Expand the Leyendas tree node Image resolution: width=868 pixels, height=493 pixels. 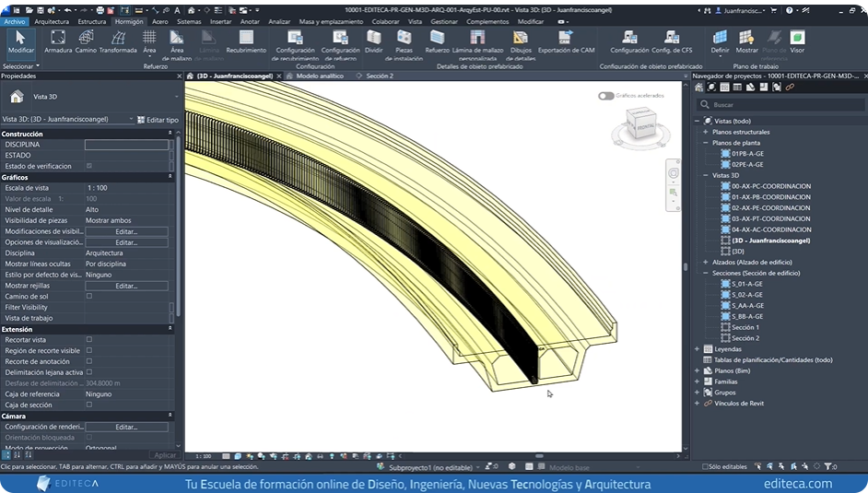698,349
